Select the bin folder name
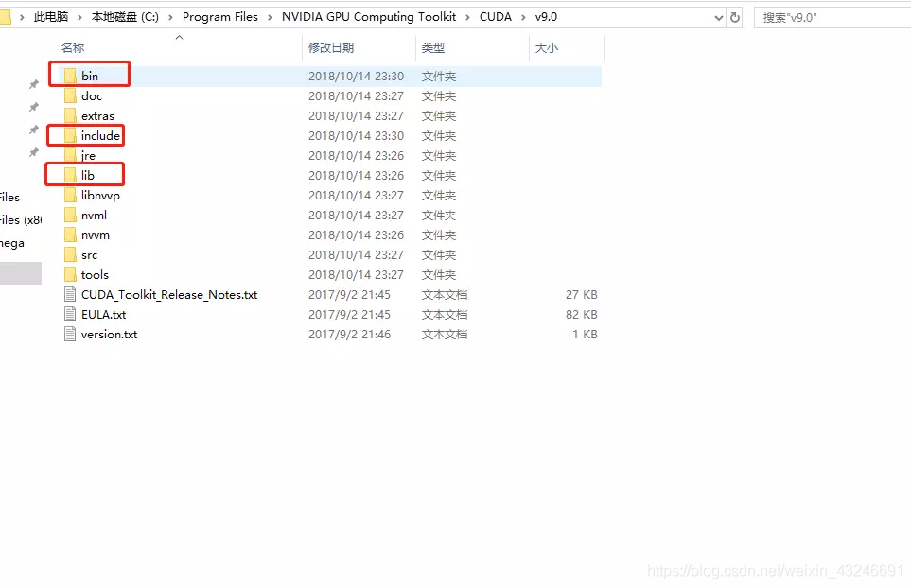The height and width of the screenshot is (588, 911). pos(90,76)
